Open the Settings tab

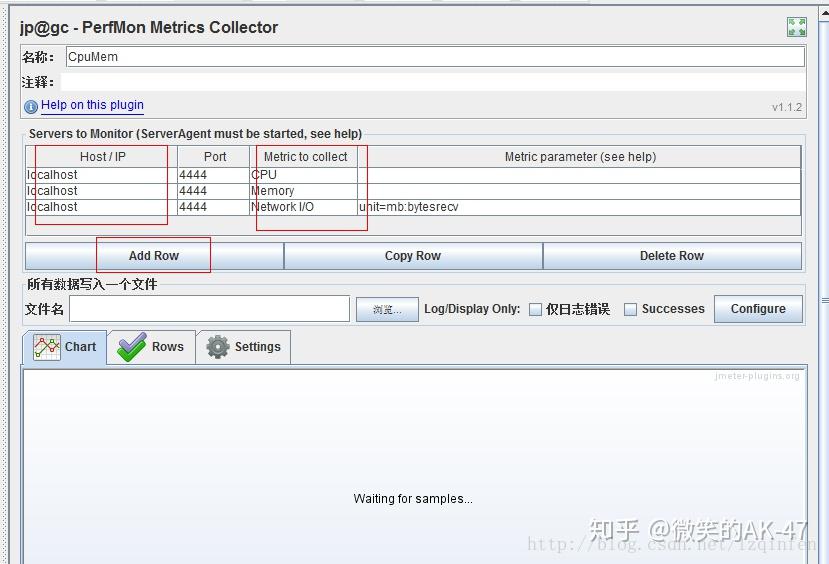(243, 347)
